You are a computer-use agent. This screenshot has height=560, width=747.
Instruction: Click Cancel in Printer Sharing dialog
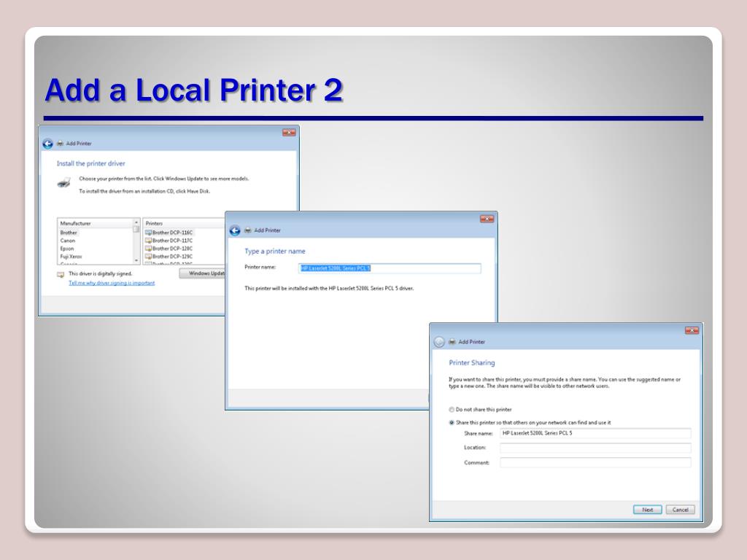[681, 510]
